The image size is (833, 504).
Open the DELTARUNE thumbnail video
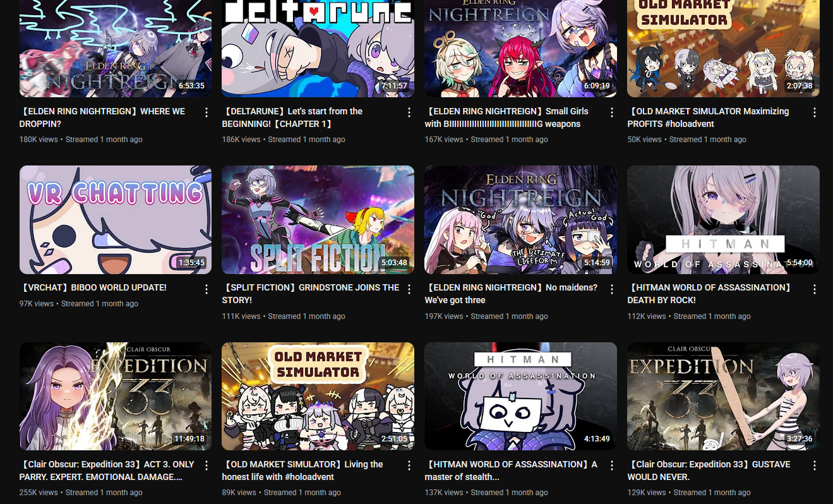tap(318, 49)
